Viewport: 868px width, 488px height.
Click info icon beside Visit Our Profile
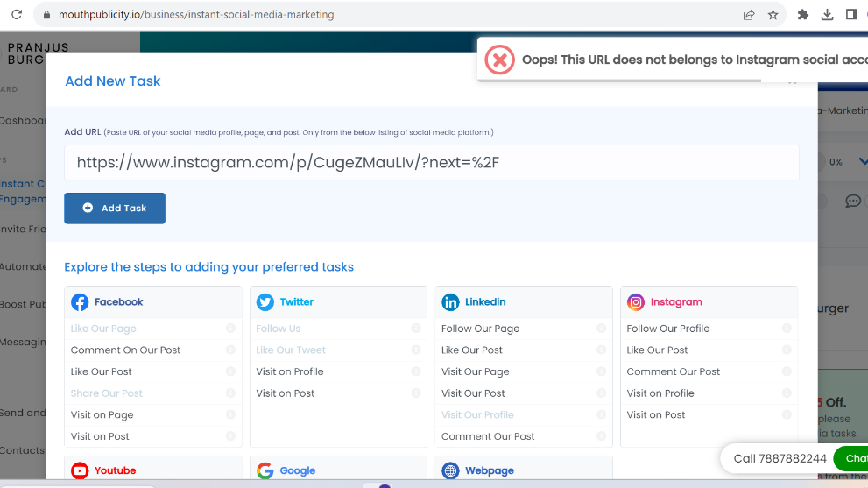click(x=601, y=415)
